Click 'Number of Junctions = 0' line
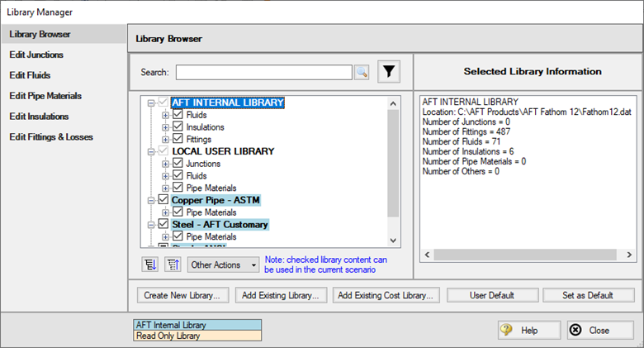644x348 pixels. 466,122
